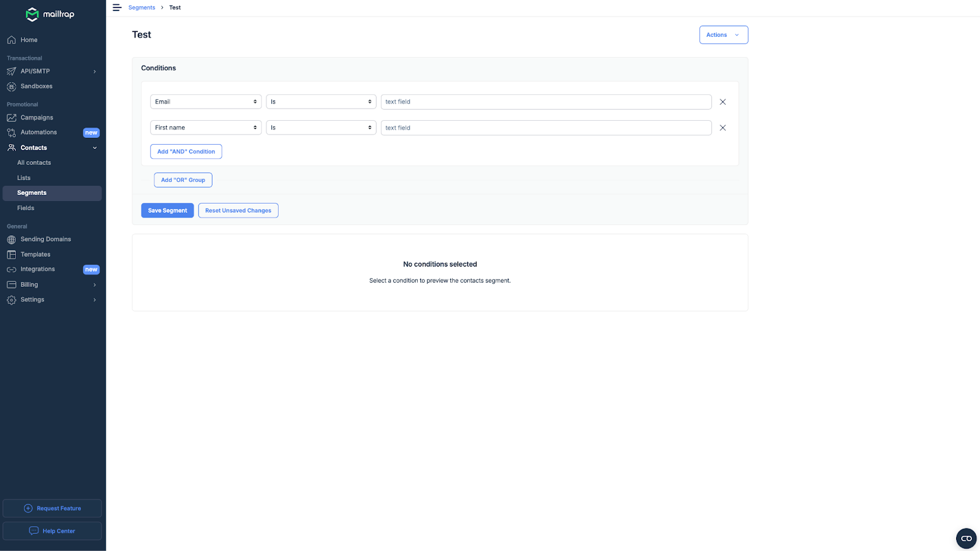Click the Transactional section label
Screen dimensions: 980x551
(24, 58)
